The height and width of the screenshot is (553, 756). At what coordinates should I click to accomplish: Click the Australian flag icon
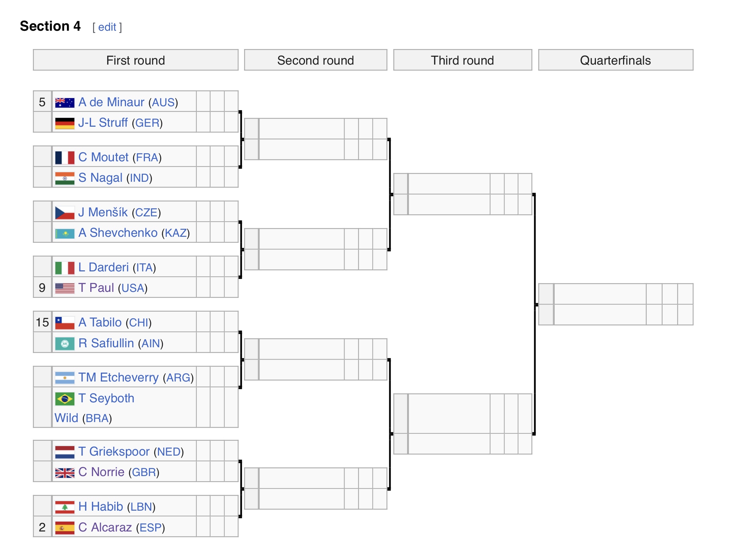click(65, 102)
